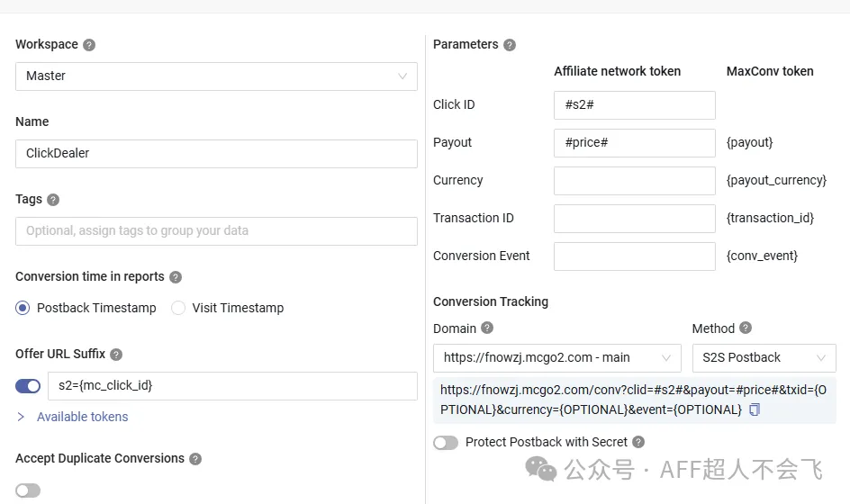Image resolution: width=850 pixels, height=504 pixels.
Task: Open the conversion tracking Domain dropdown
Action: point(557,358)
